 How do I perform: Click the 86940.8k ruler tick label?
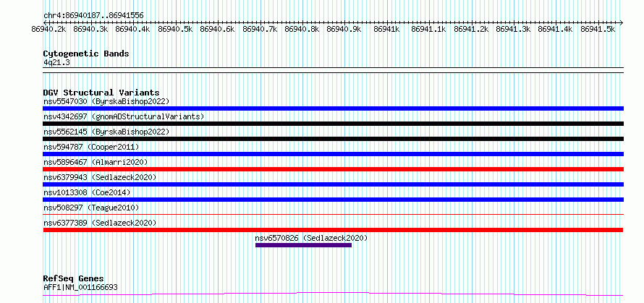tap(302, 29)
